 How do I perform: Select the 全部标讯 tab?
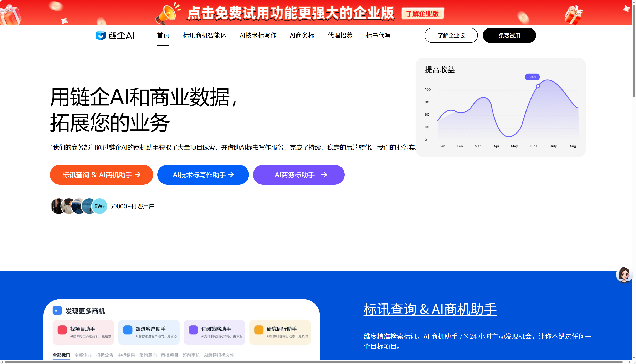point(61,355)
